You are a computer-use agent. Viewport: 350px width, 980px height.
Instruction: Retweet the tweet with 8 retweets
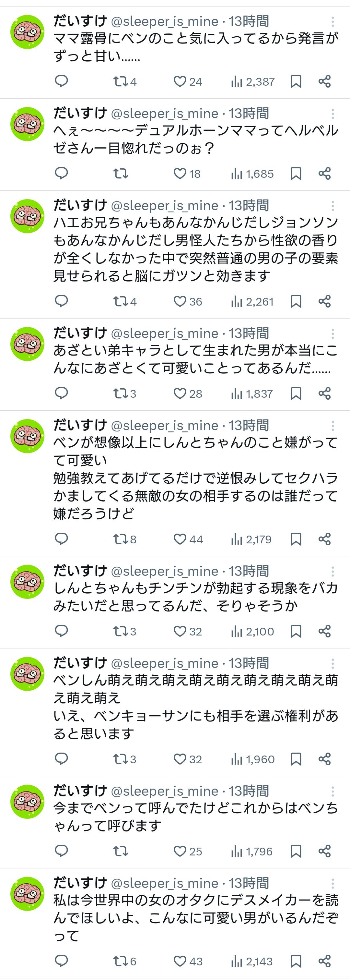(121, 539)
